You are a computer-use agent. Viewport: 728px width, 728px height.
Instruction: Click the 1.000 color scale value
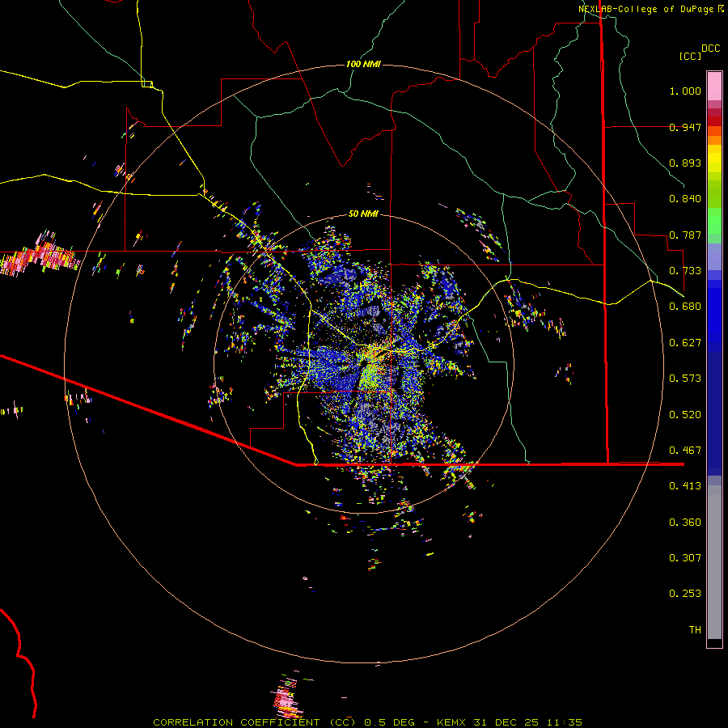(685, 91)
